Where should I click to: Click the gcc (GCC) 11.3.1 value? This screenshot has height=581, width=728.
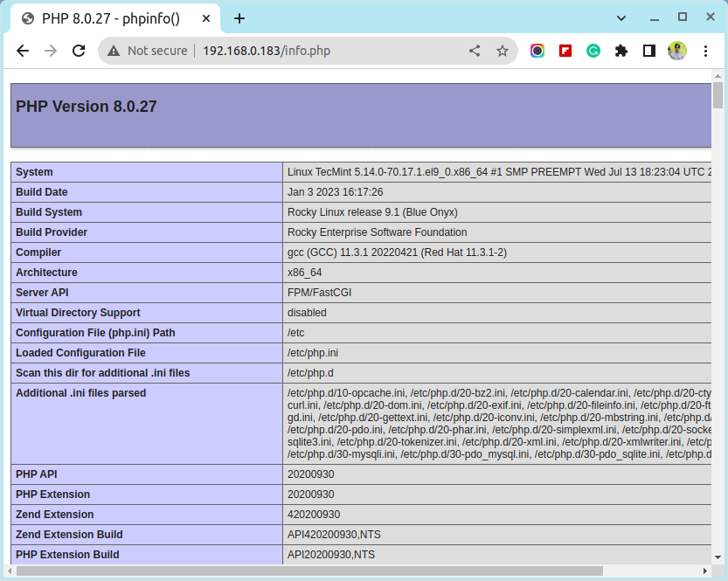(397, 252)
